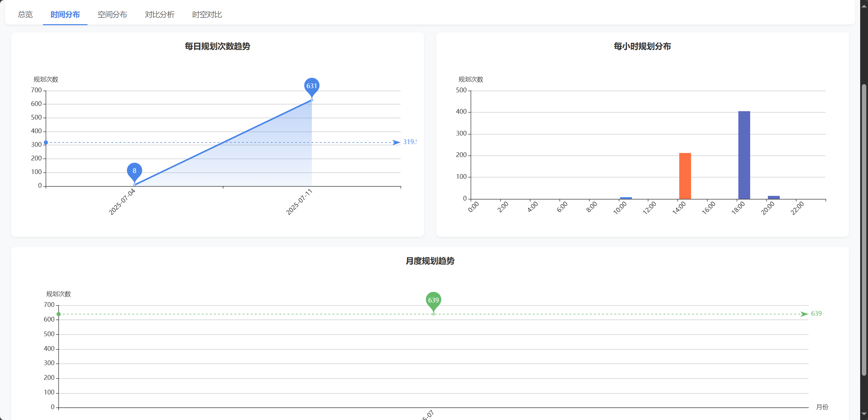Click the blue 8 min marker pin

pos(135,171)
